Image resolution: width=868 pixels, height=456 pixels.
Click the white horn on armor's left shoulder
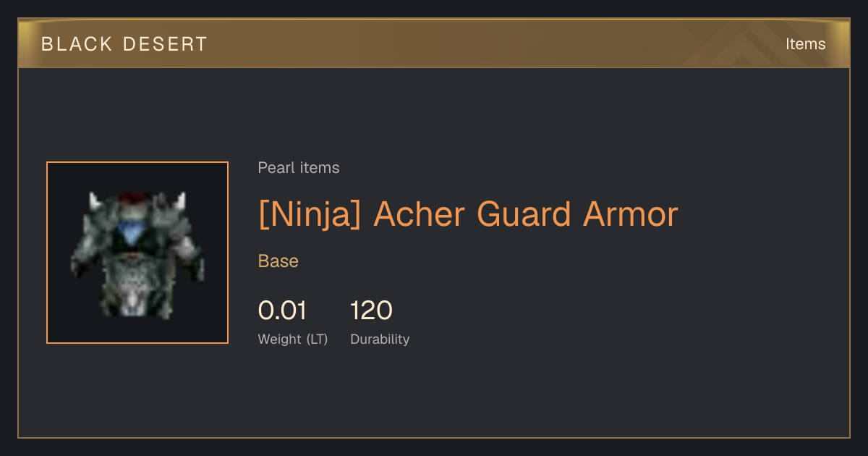pyautogui.click(x=94, y=201)
